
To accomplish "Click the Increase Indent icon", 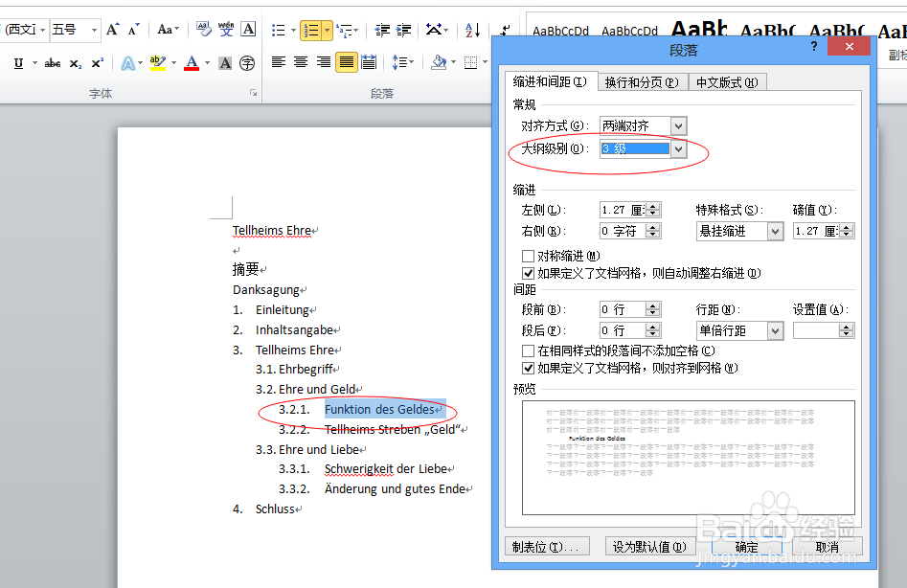I will point(402,31).
